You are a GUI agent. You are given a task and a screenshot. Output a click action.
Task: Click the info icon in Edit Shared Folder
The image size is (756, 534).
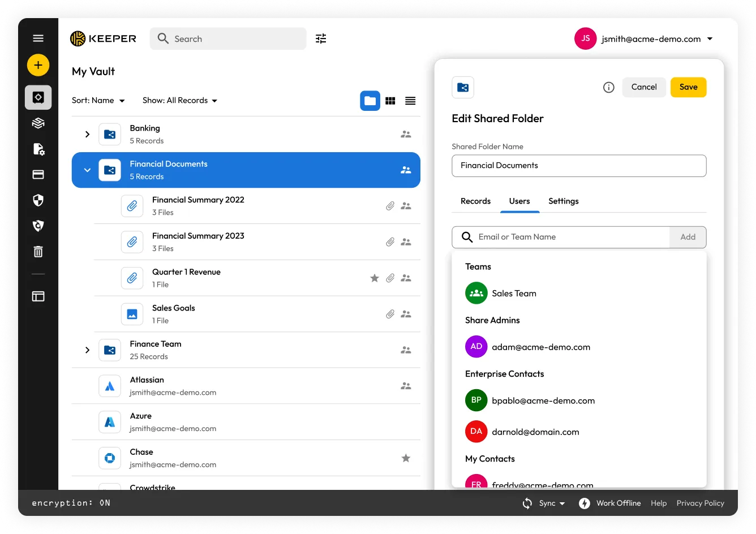click(x=609, y=87)
